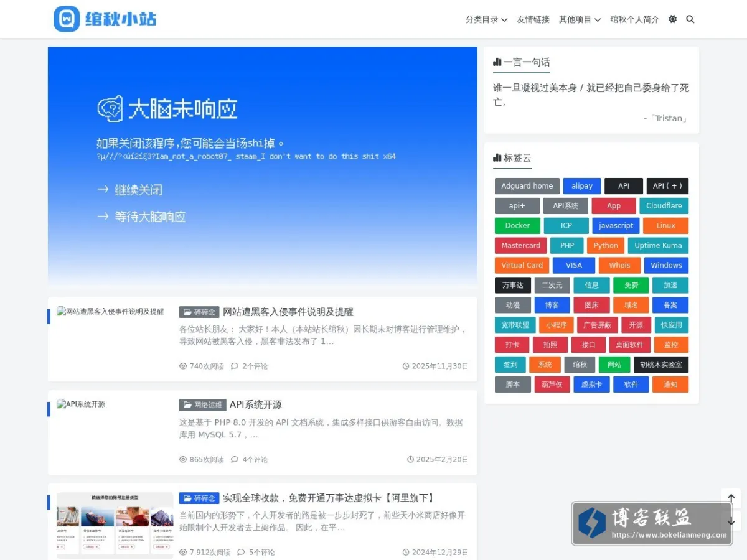Viewport: 747px width, 560px height.
Task: Select the API ( + ) tag
Action: click(x=667, y=186)
